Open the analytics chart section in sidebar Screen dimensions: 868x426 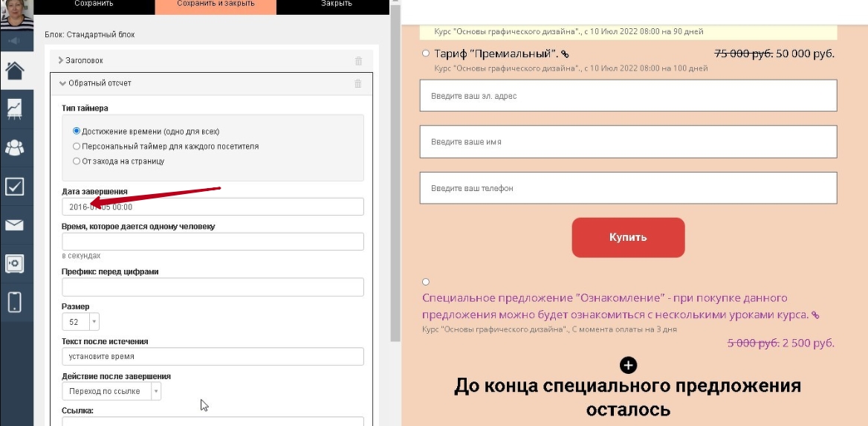pos(15,109)
